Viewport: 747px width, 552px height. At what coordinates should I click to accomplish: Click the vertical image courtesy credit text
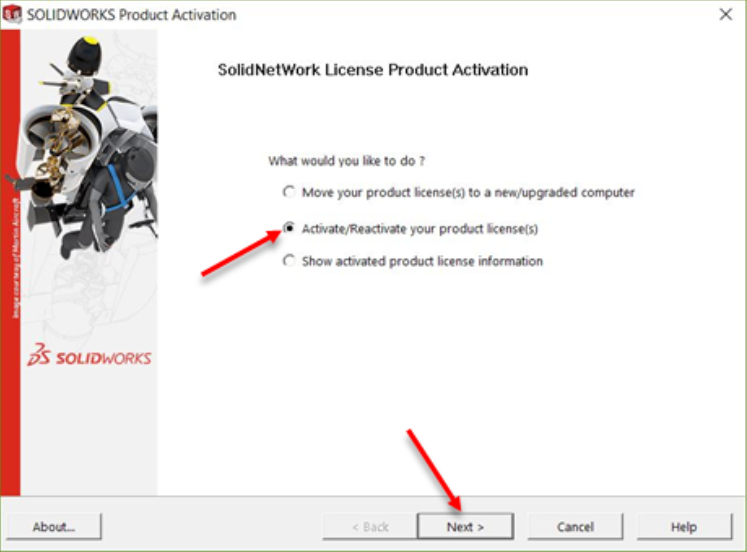pos(16,258)
